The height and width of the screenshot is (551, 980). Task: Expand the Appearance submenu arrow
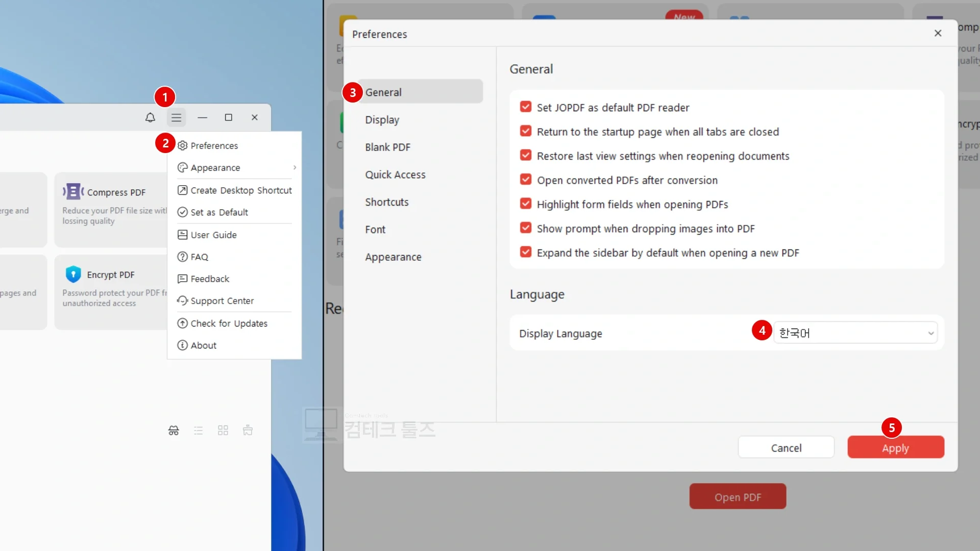coord(295,167)
